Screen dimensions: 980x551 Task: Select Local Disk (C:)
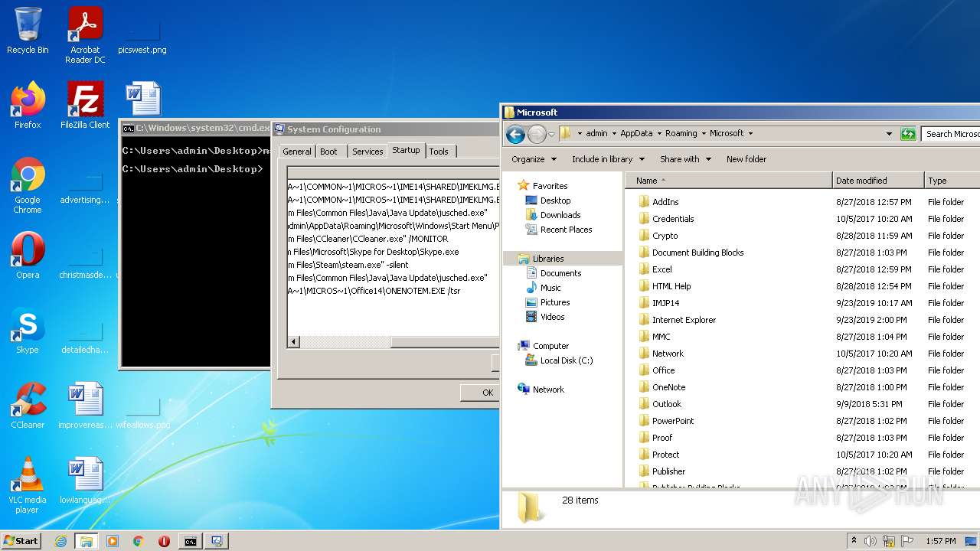click(x=559, y=360)
